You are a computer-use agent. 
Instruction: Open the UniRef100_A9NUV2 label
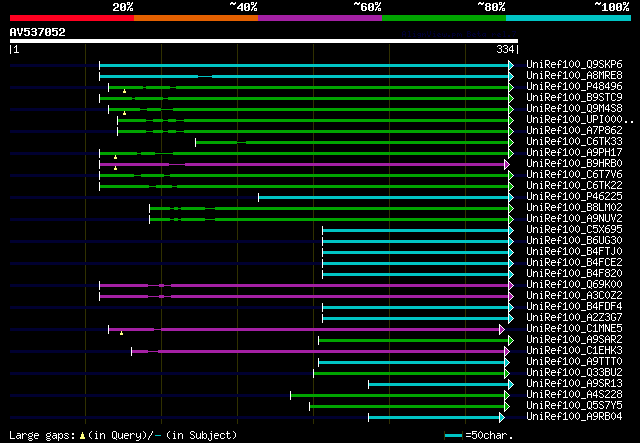pyautogui.click(x=574, y=219)
